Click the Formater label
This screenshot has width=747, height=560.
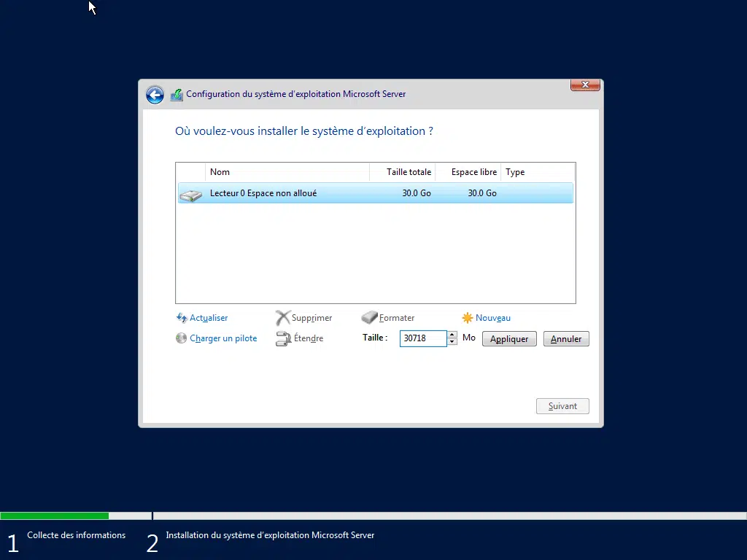[397, 318]
